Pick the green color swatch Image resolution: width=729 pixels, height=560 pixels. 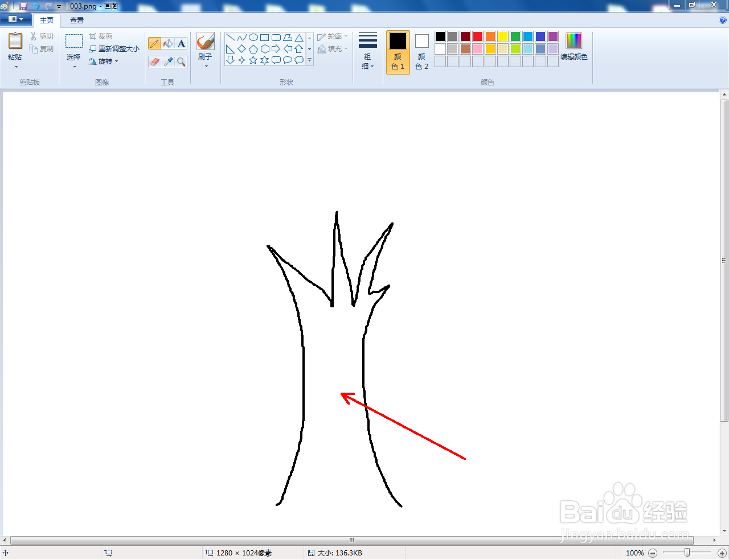pos(515,36)
